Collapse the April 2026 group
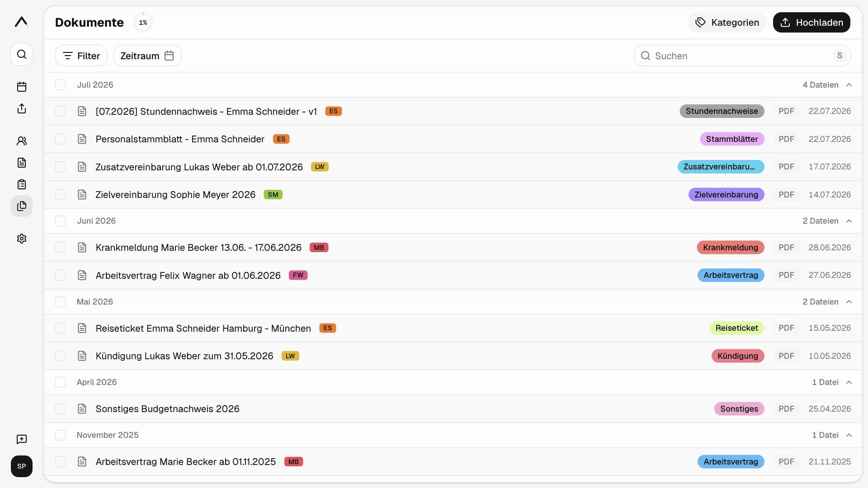The height and width of the screenshot is (488, 868). click(849, 382)
